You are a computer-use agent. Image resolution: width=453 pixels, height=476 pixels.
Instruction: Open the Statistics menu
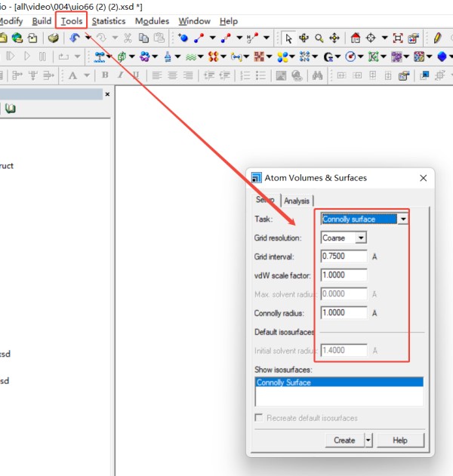point(109,21)
